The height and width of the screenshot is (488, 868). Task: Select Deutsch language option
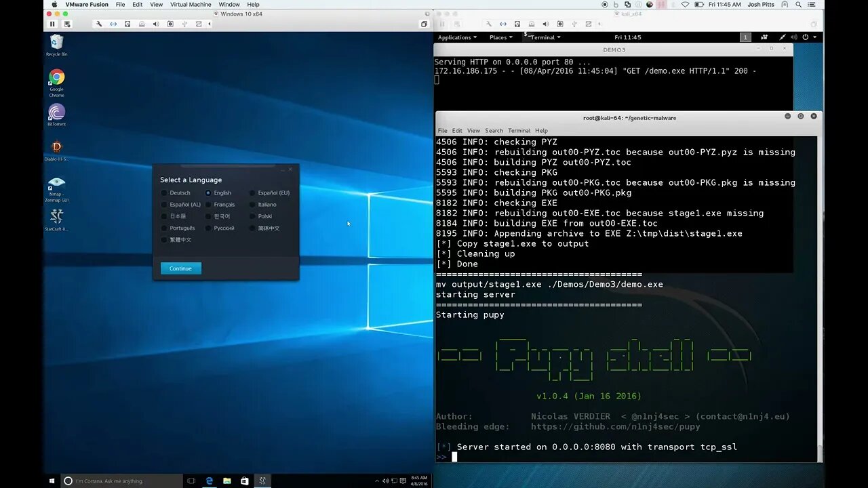click(x=176, y=192)
